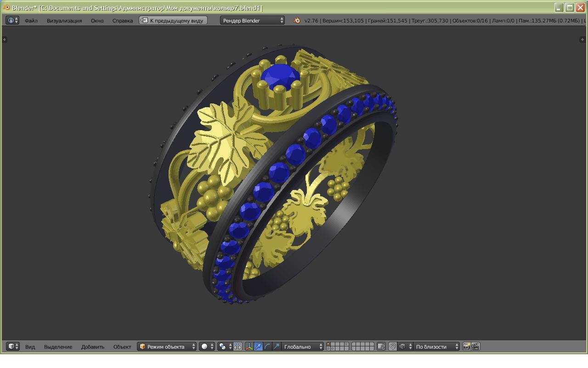Open the pivot point selector
588x368 pixels.
[225, 346]
